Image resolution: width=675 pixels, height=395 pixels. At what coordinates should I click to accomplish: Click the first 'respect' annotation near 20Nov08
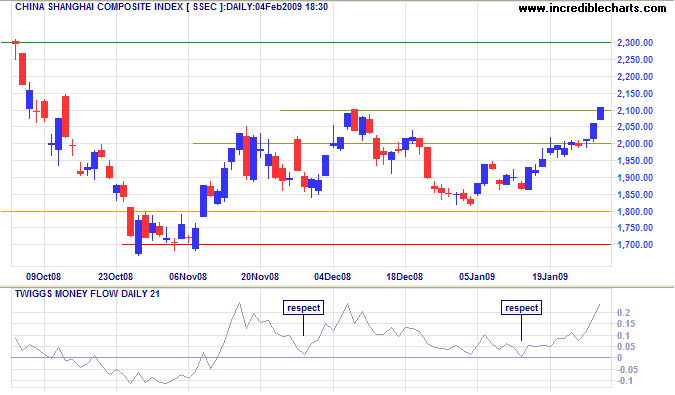[303, 308]
